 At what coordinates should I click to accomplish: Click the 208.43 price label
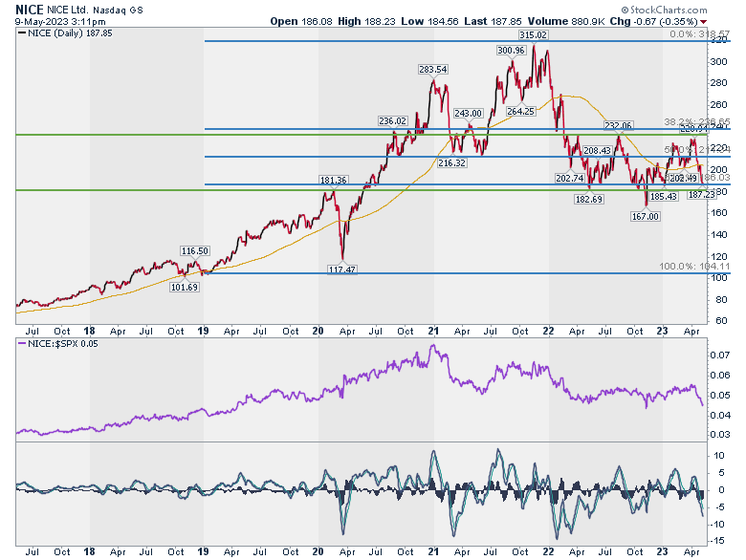click(597, 151)
